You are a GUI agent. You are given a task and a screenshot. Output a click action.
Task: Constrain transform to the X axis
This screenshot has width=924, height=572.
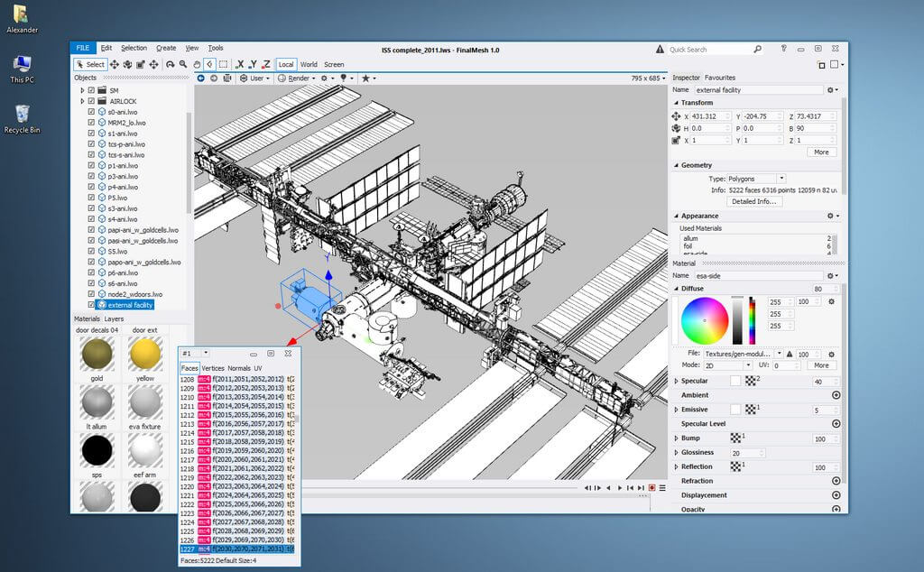(241, 64)
